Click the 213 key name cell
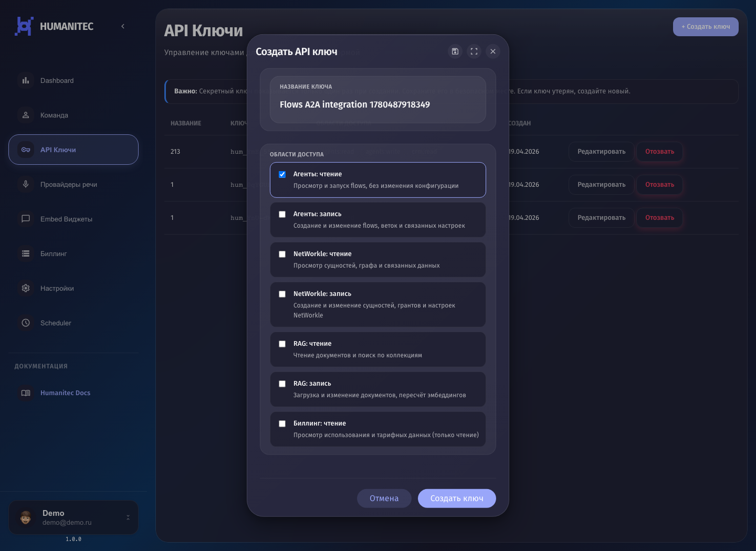The image size is (756, 551). (x=175, y=152)
